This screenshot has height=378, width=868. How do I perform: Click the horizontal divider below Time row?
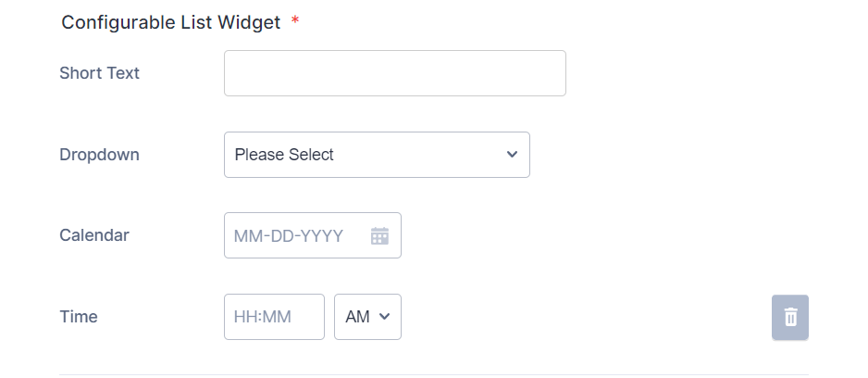(x=433, y=374)
